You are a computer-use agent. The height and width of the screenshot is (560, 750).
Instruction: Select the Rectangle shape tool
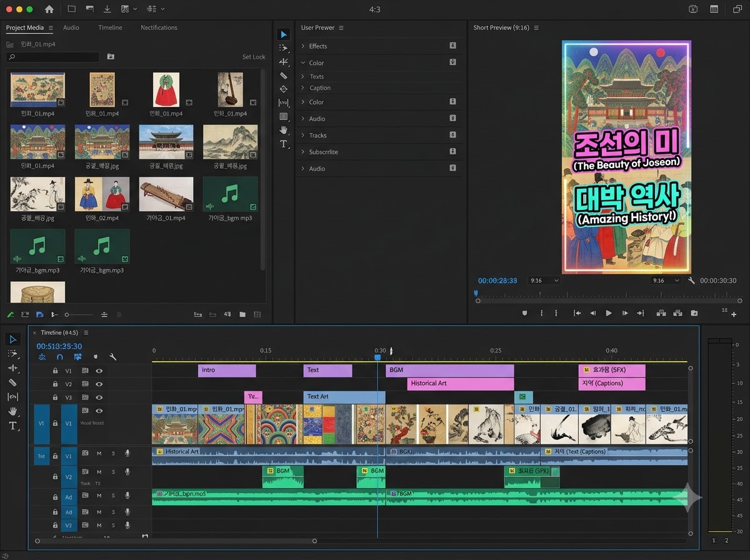[284, 116]
